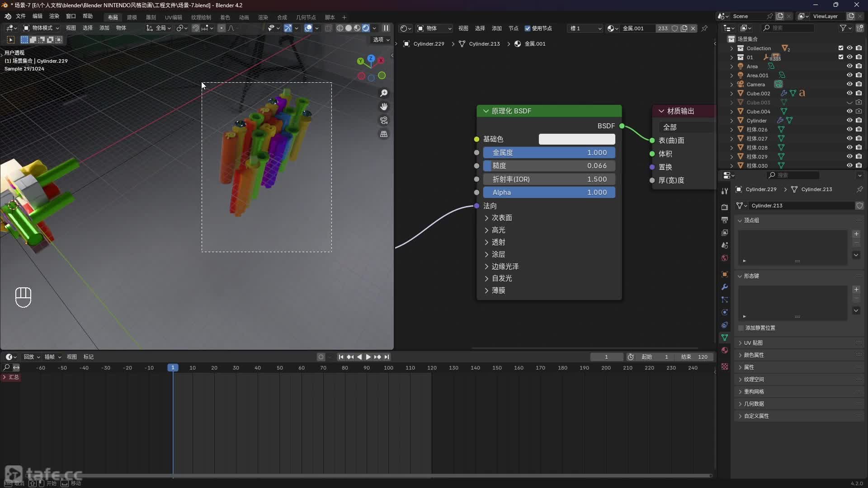Screen dimensions: 868x488
Task: Click the viewport pan hand gizmo
Action: pos(384,107)
